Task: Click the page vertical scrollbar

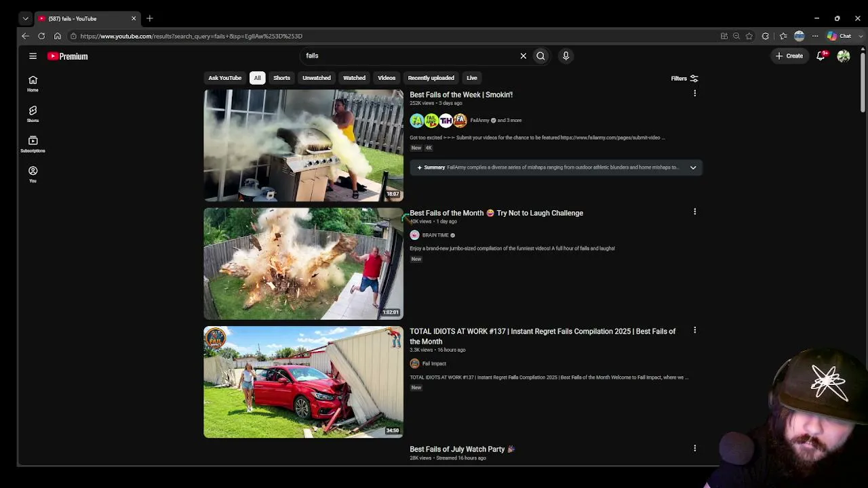Action: click(863, 81)
